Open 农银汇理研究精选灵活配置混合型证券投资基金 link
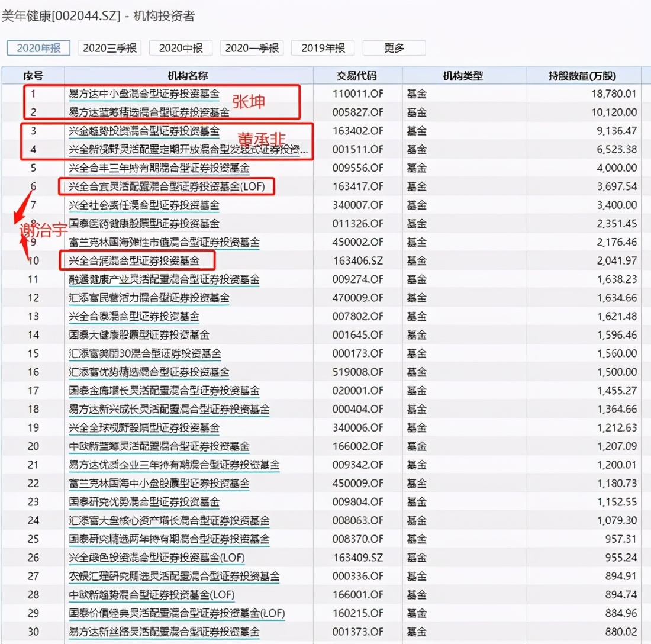The image size is (651, 644). tap(174, 576)
